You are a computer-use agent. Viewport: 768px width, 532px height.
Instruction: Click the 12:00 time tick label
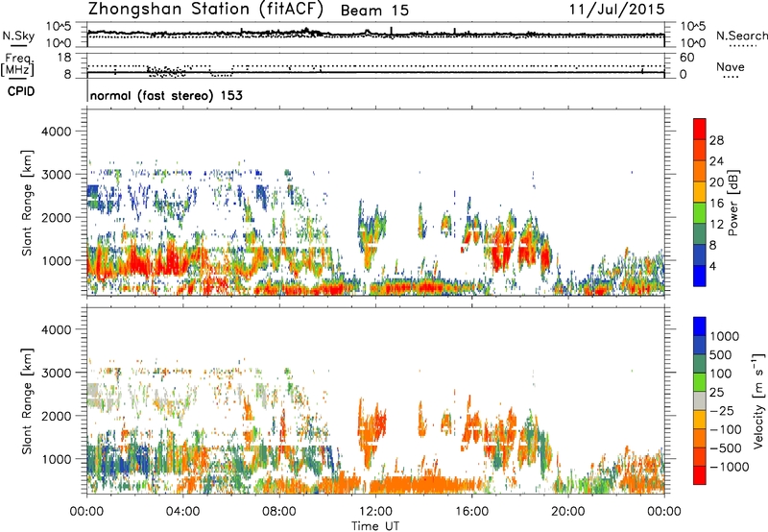pos(375,512)
